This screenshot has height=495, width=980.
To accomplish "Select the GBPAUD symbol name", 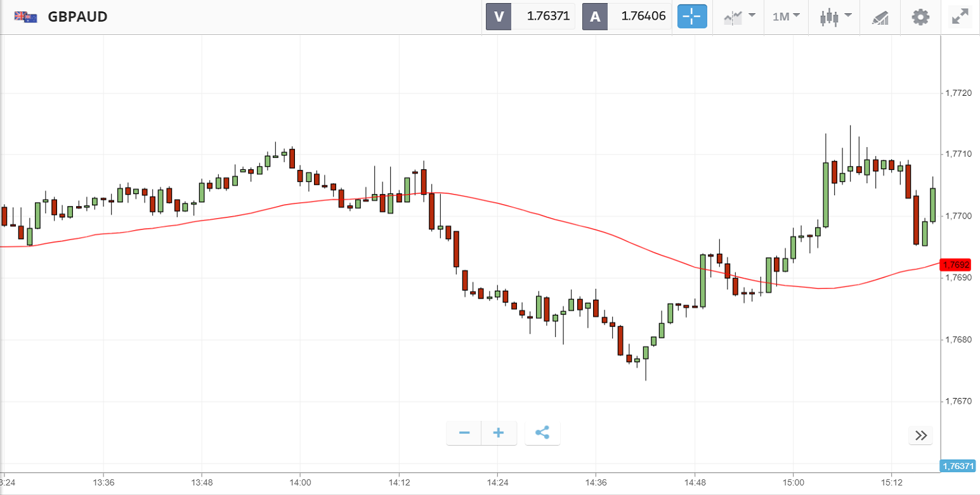I will [77, 17].
